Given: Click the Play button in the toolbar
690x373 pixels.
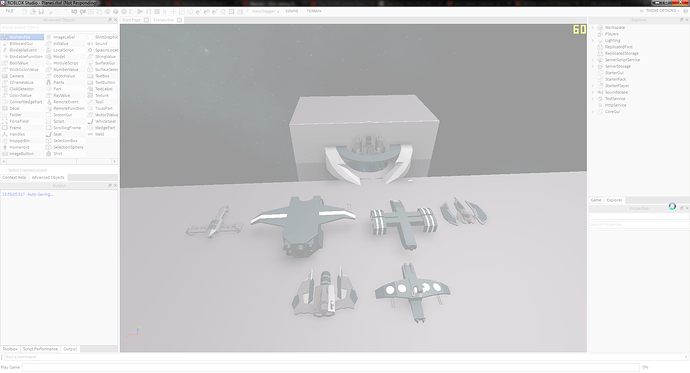Looking at the screenshot, I should pyautogui.click(x=140, y=11).
